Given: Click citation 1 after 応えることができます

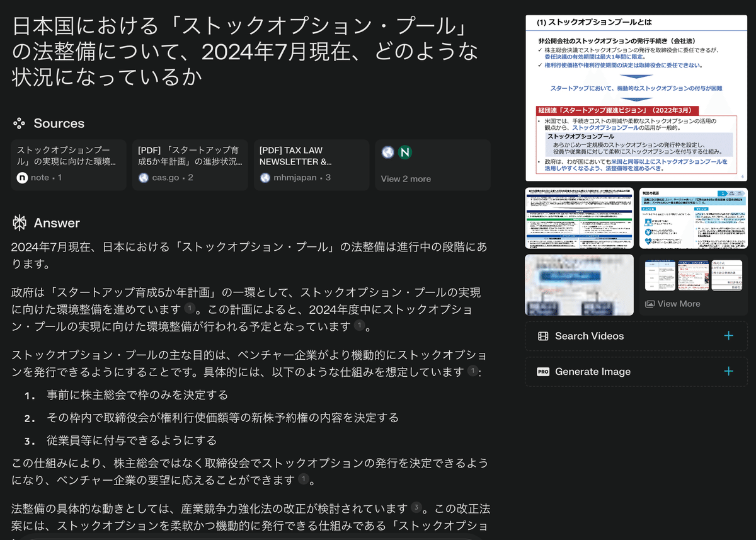Looking at the screenshot, I should pos(303,480).
